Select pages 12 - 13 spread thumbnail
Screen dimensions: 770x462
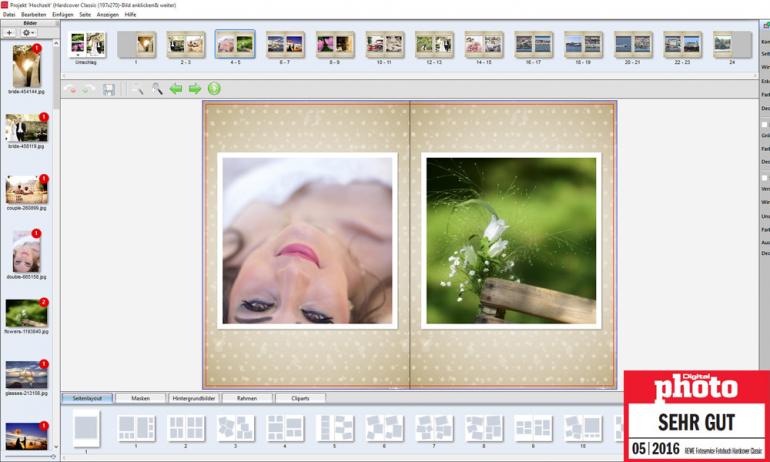(x=434, y=45)
